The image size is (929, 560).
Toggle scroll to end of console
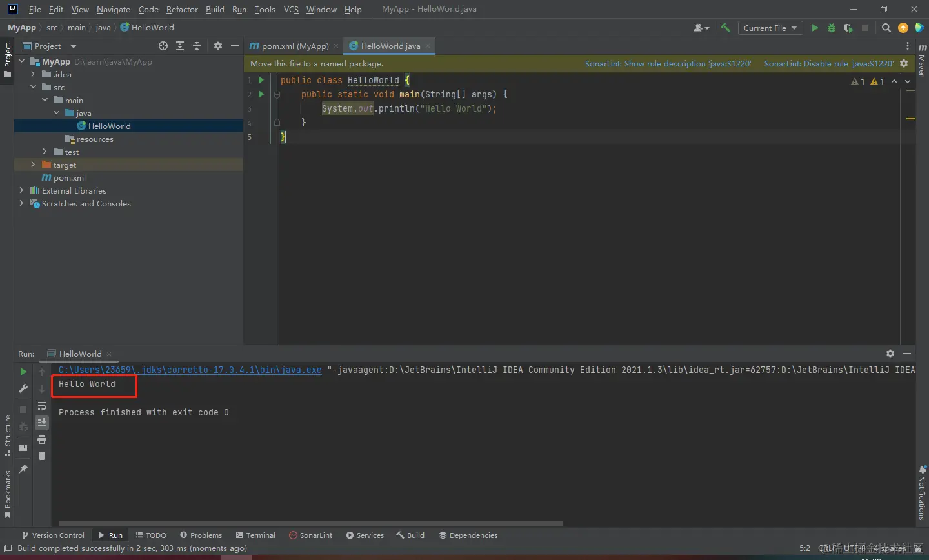pyautogui.click(x=42, y=423)
